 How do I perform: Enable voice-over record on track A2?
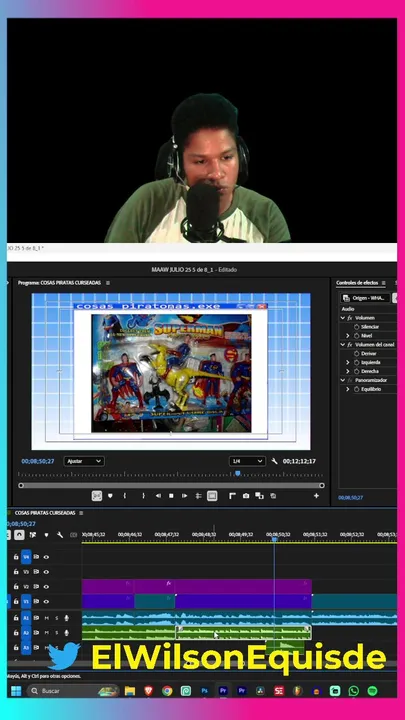click(x=67, y=633)
